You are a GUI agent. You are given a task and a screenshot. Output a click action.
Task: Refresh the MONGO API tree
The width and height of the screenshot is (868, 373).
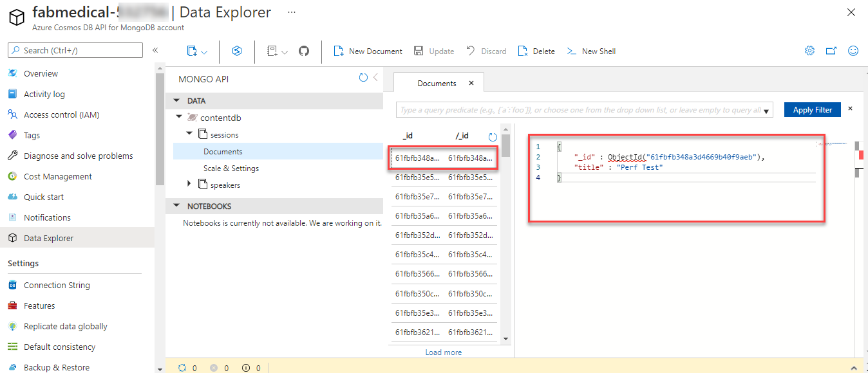coord(362,78)
